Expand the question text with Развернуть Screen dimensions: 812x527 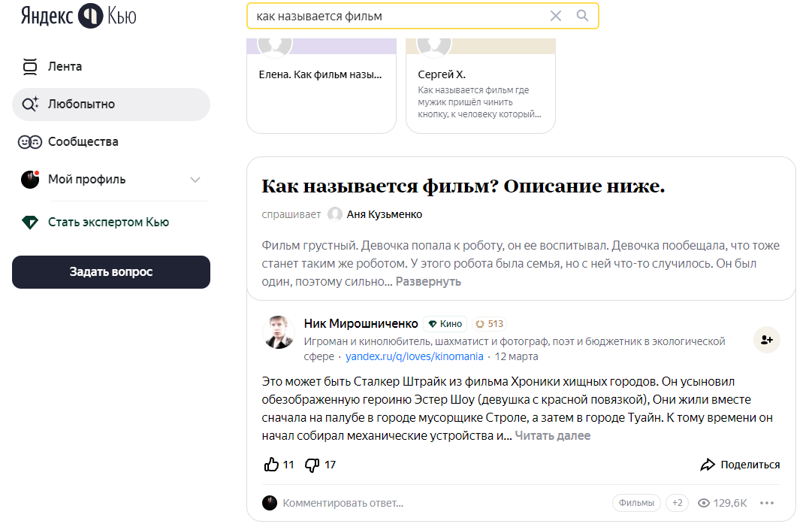(428, 281)
